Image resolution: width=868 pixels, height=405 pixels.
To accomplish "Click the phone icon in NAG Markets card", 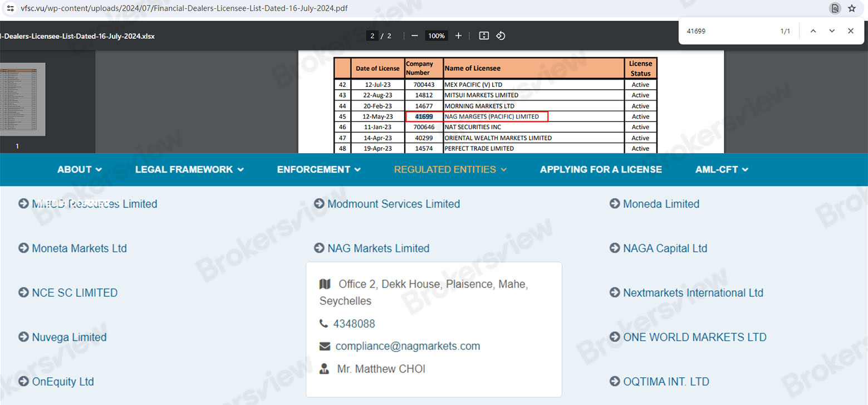I will coord(325,324).
